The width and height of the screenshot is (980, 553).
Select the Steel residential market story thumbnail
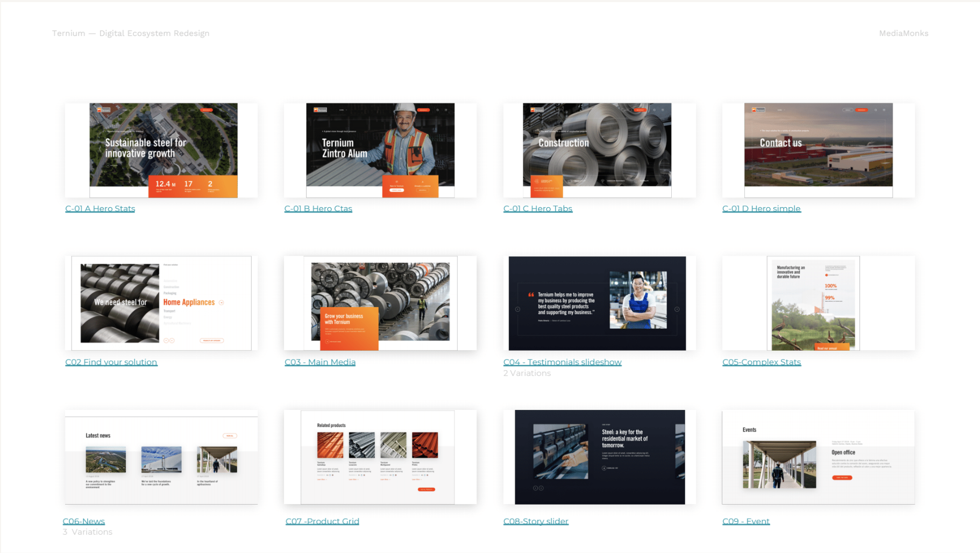pyautogui.click(x=599, y=457)
